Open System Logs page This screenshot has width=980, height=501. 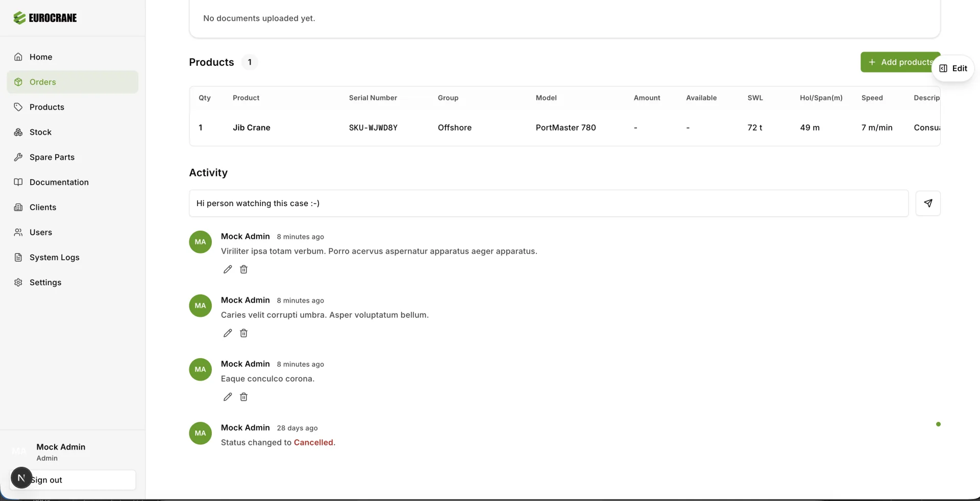[54, 257]
